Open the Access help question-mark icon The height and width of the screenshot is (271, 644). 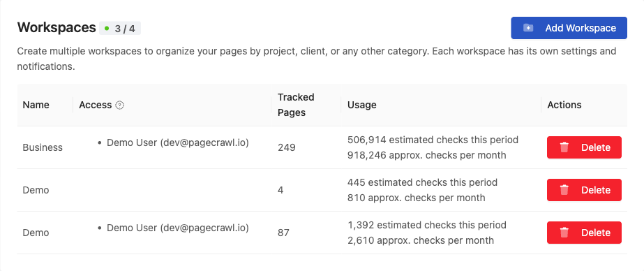coord(119,105)
